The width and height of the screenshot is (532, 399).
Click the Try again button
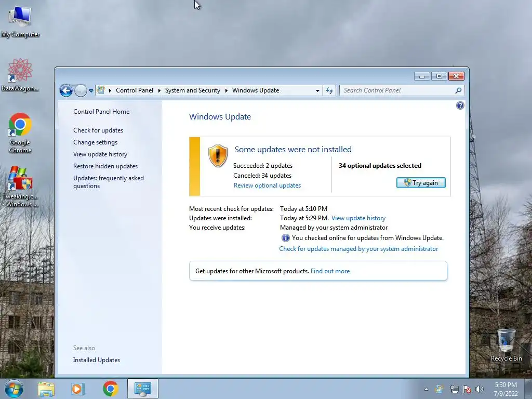(421, 182)
